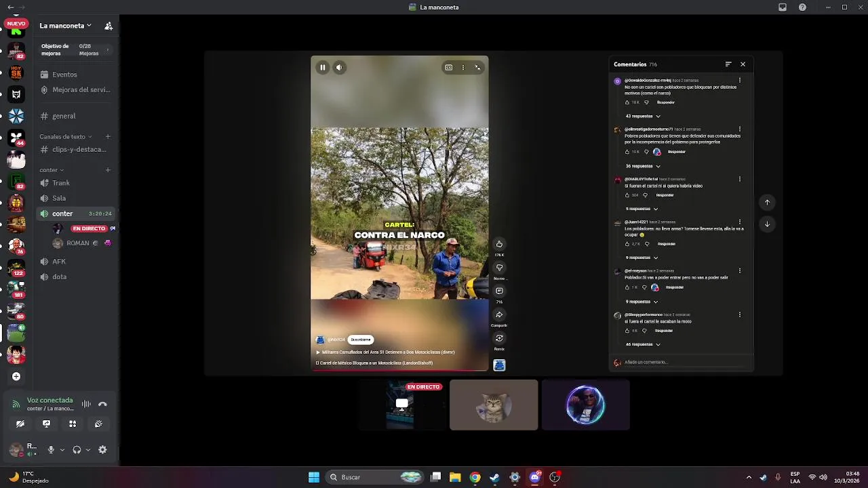
Task: Open the general text channel
Action: point(58,116)
